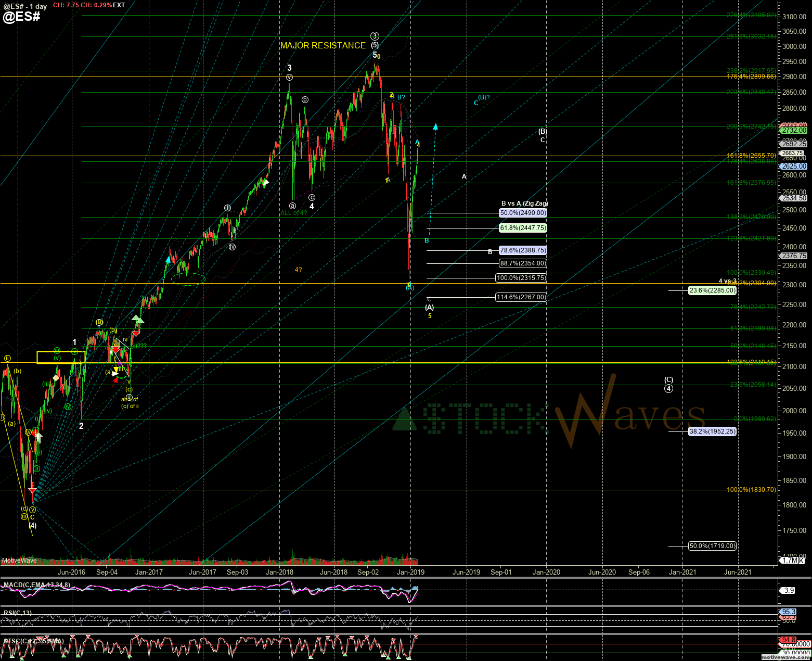
Task: Click the circled 3 label atop chart
Action: pos(375,36)
